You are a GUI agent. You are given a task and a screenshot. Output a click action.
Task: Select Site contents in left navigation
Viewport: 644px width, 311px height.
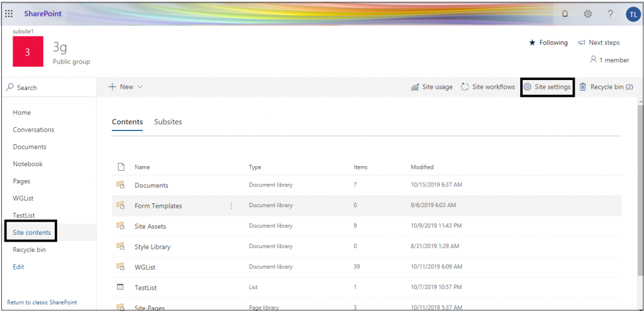click(x=31, y=232)
